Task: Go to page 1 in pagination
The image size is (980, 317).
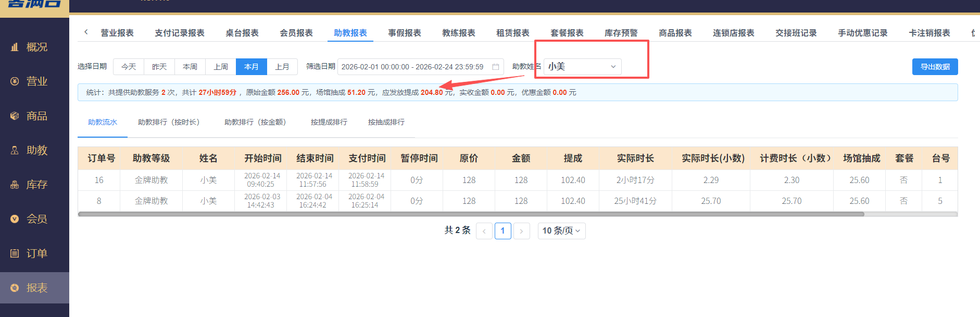Action: pyautogui.click(x=502, y=230)
